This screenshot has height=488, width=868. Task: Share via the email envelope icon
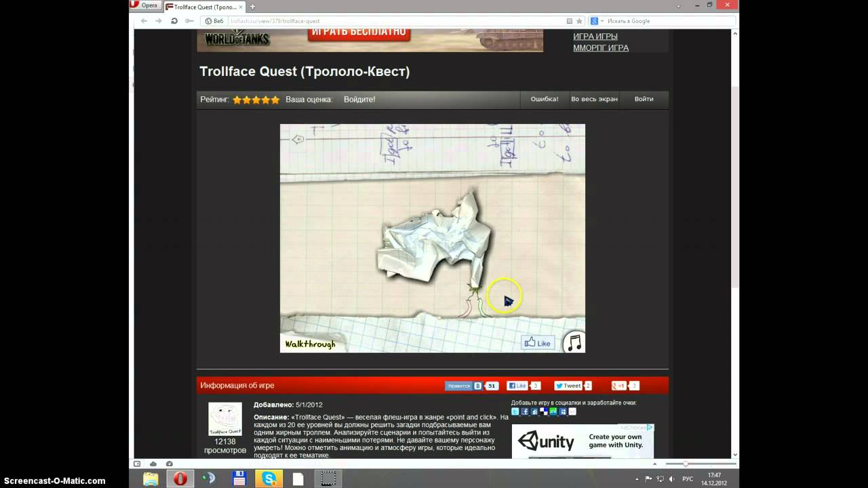572,411
